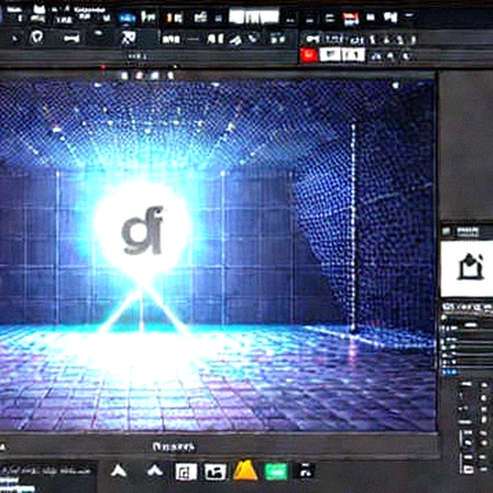Viewport: 493px width, 493px height.
Task: Select the tab label below the viewport
Action: 173,447
